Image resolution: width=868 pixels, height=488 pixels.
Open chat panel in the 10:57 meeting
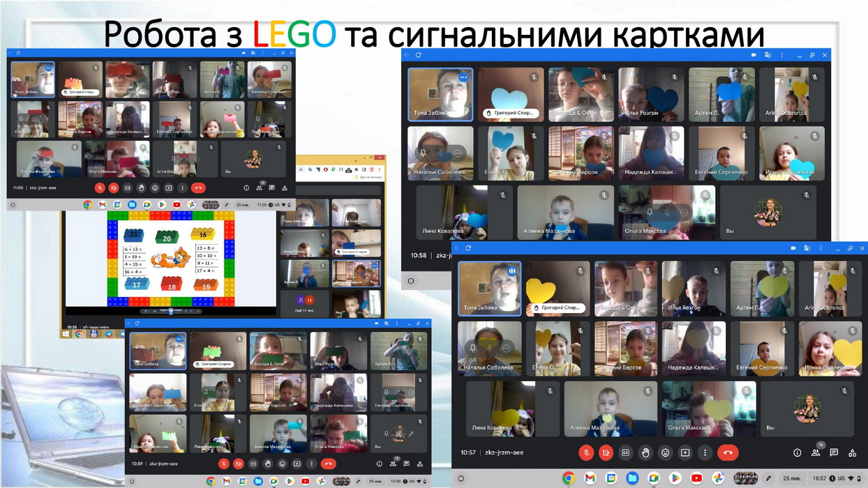tap(834, 452)
